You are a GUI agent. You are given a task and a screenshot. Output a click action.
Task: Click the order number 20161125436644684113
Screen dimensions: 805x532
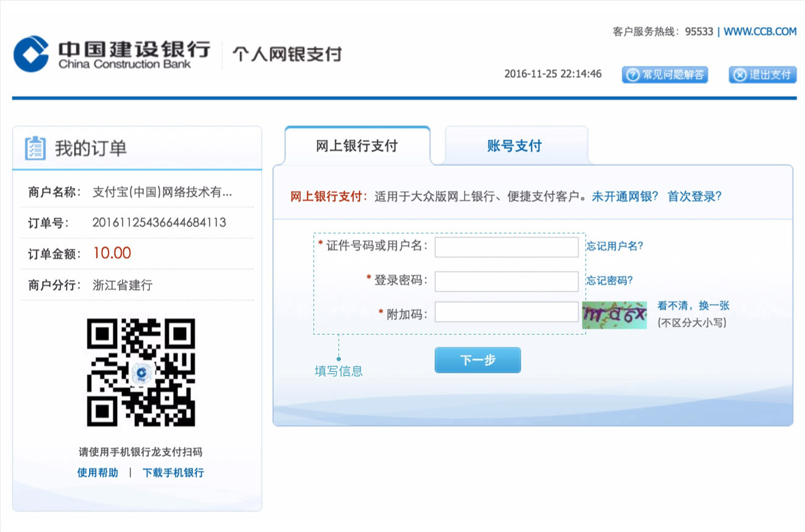tap(159, 222)
